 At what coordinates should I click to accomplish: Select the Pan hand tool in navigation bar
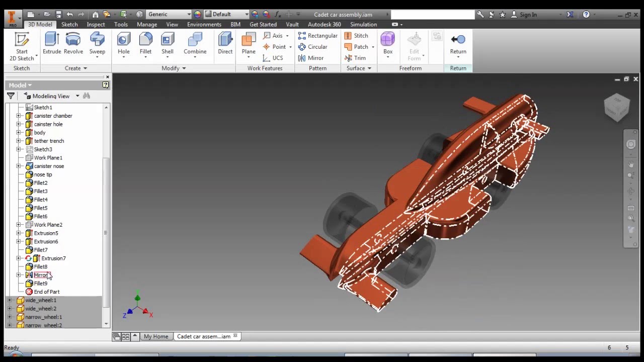(x=631, y=164)
